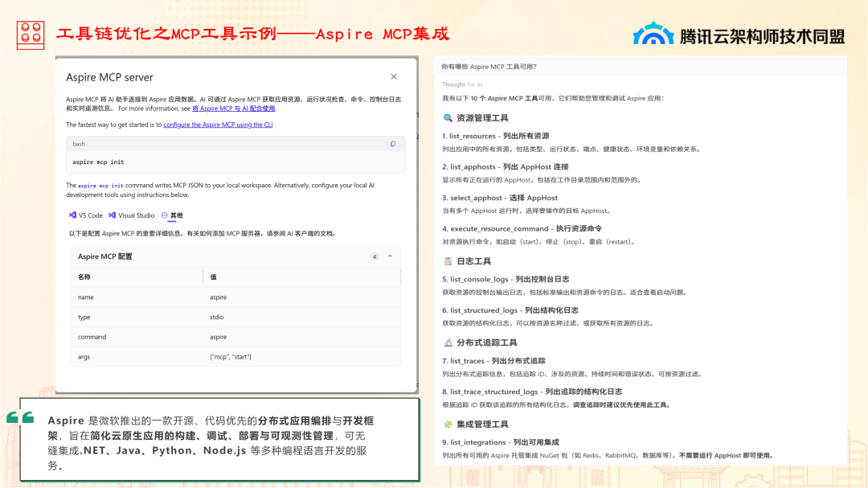Select the ["mcp", "start"] value cell
The image size is (868, 488).
(231, 357)
